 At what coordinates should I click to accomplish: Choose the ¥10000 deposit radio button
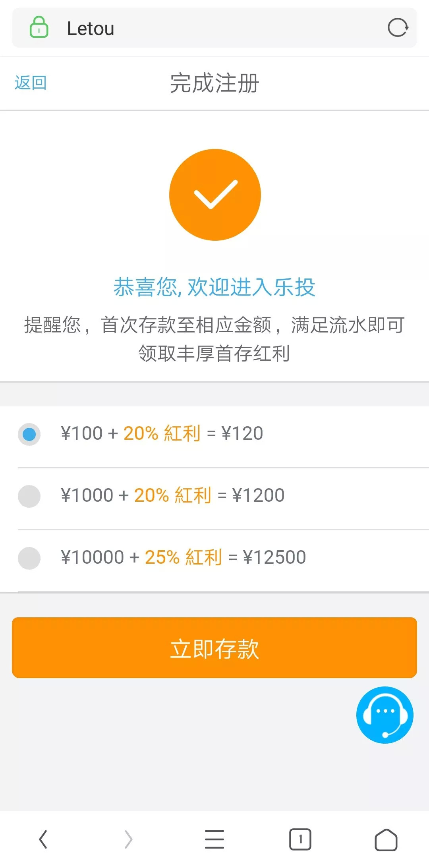(x=29, y=558)
